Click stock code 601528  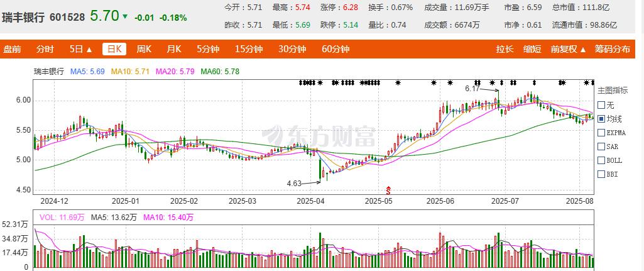(67, 17)
